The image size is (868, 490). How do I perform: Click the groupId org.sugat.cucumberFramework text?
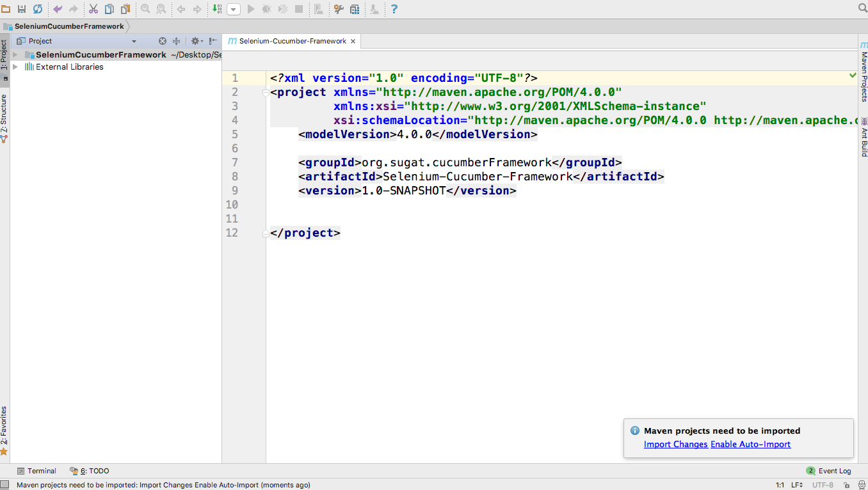(456, 162)
